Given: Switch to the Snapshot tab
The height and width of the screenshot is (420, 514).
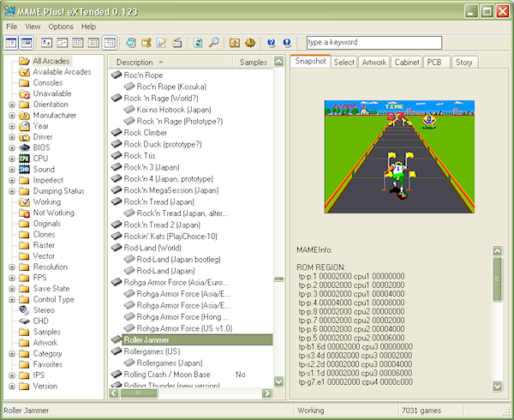Looking at the screenshot, I should [x=310, y=62].
